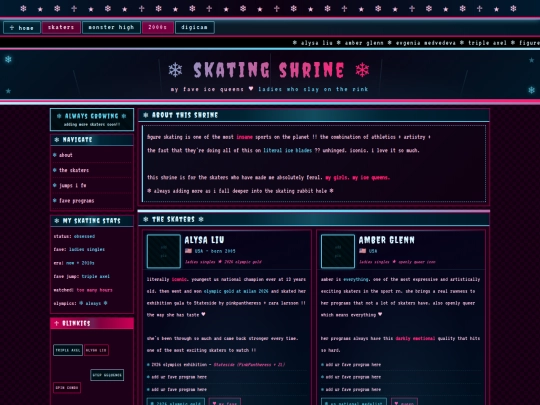Click the '2026 olympic gold' tag chip
This screenshot has width=540, height=405.
pyautogui.click(x=176, y=402)
